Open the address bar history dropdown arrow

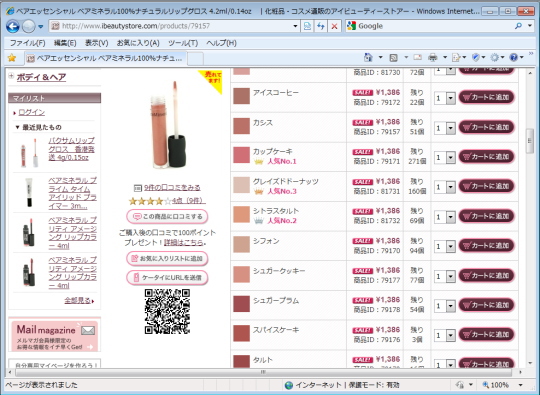point(295,26)
